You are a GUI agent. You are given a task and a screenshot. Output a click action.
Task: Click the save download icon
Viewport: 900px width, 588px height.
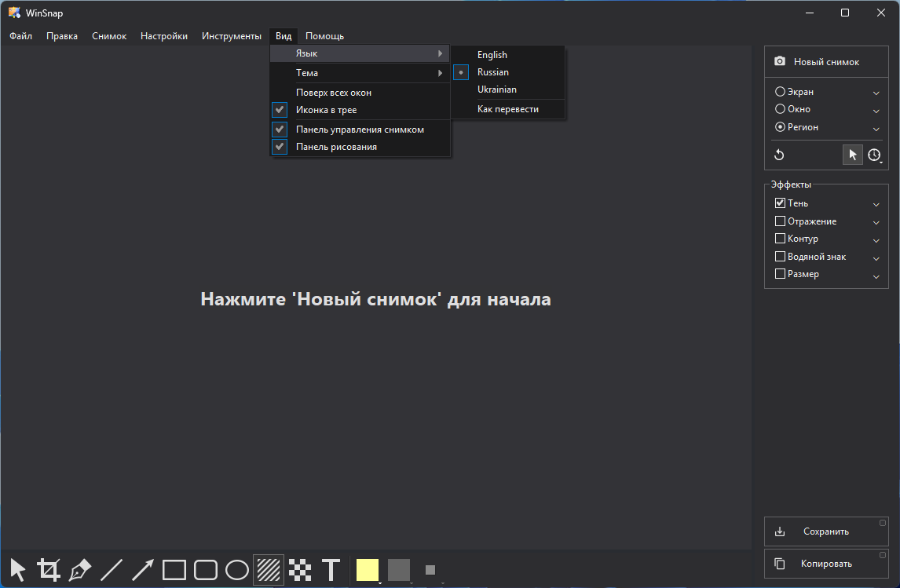(x=780, y=531)
